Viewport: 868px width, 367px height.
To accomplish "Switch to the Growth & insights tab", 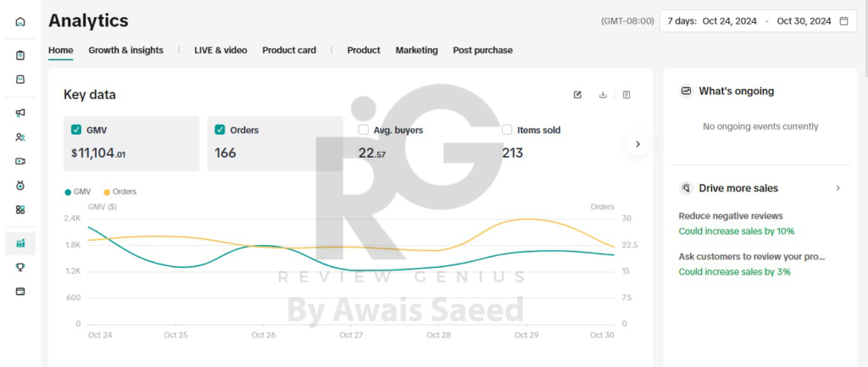I will [125, 50].
